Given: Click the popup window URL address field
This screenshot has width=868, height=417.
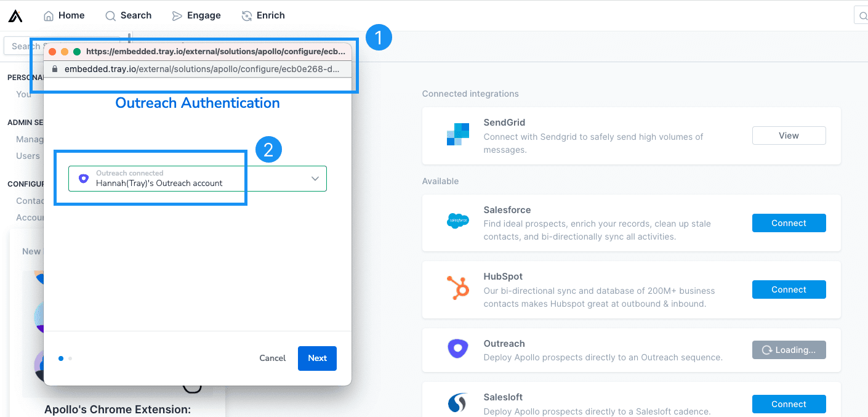Looking at the screenshot, I should click(202, 69).
